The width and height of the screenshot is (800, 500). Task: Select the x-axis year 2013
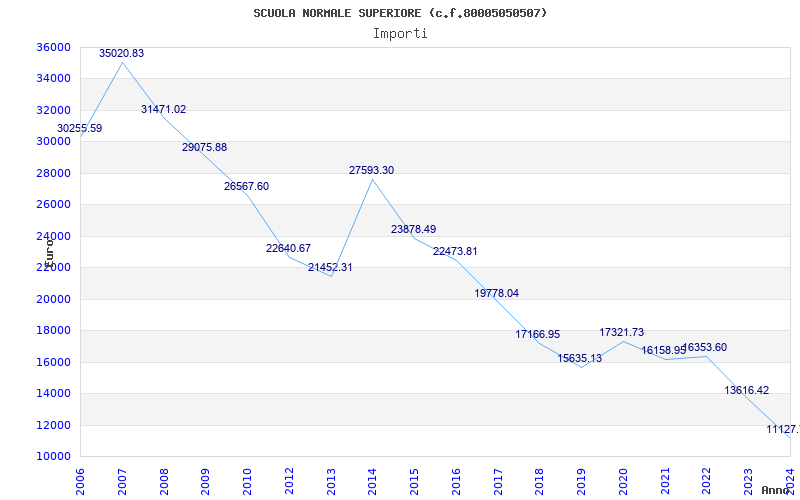point(331,482)
